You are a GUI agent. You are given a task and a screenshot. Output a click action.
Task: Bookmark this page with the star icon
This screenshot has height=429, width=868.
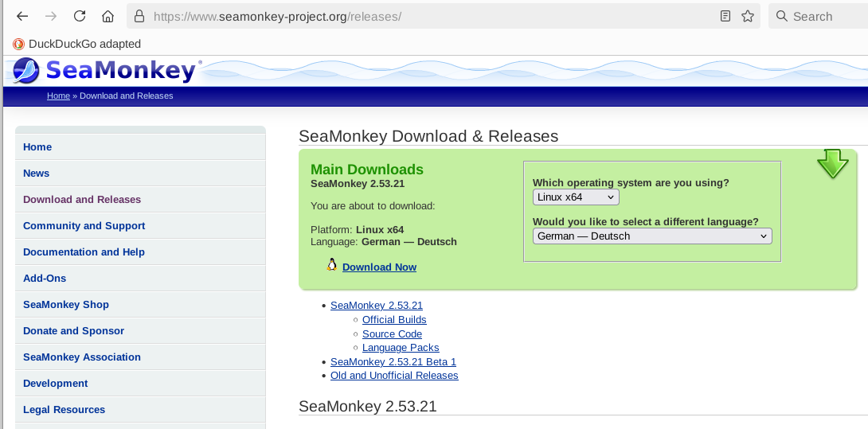point(748,16)
